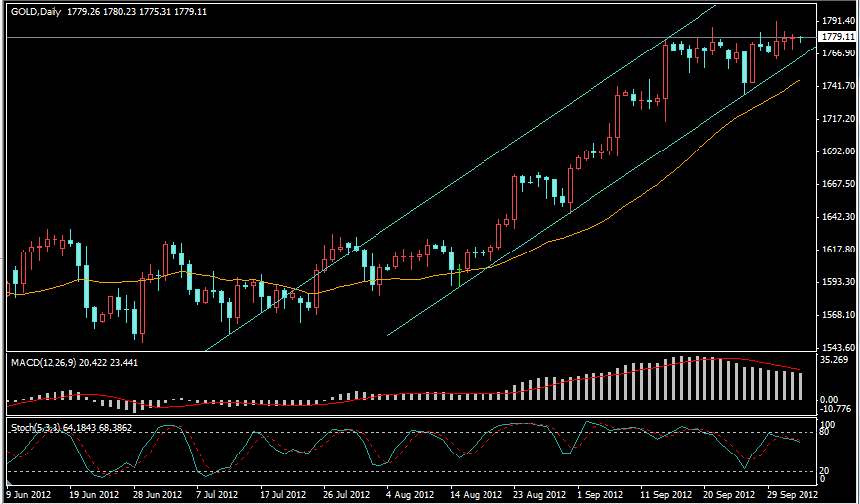This screenshot has width=860, height=504.
Task: Click the 4 Aug 2012 date label
Action: tap(409, 494)
